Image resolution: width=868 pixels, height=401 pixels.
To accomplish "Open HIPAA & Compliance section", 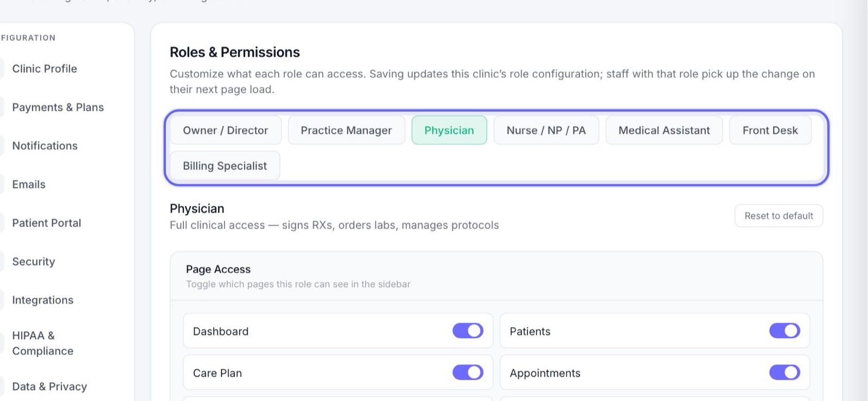I will (x=43, y=343).
